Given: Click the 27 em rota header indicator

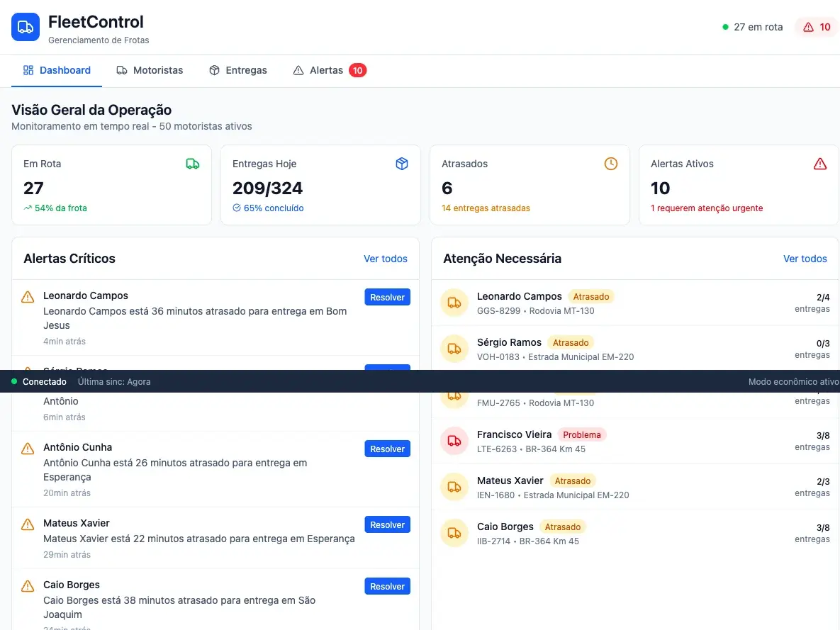Looking at the screenshot, I should point(752,27).
